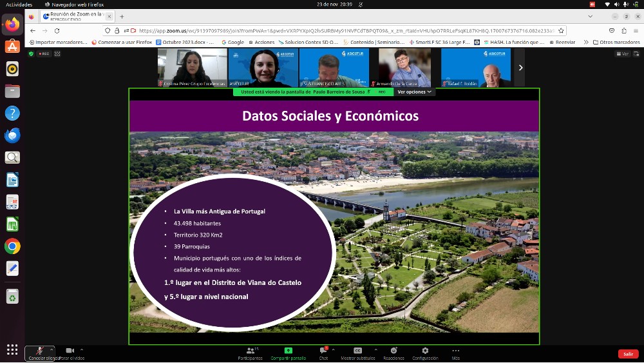Open the Participantes panel
Image resolution: width=644 pixels, height=363 pixels.
250,351
